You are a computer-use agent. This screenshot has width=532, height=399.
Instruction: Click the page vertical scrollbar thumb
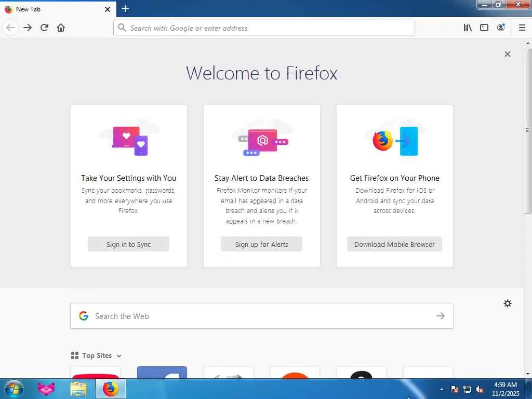[527, 130]
